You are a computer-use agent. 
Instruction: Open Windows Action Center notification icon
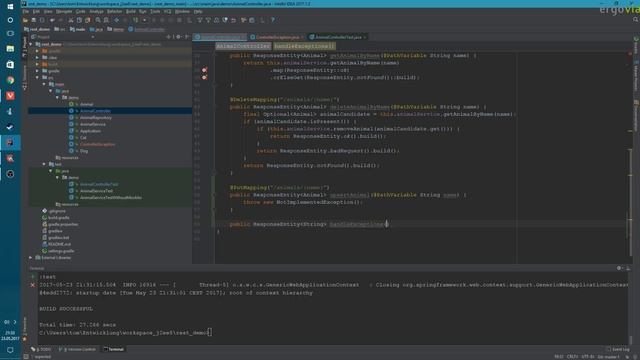point(10,350)
